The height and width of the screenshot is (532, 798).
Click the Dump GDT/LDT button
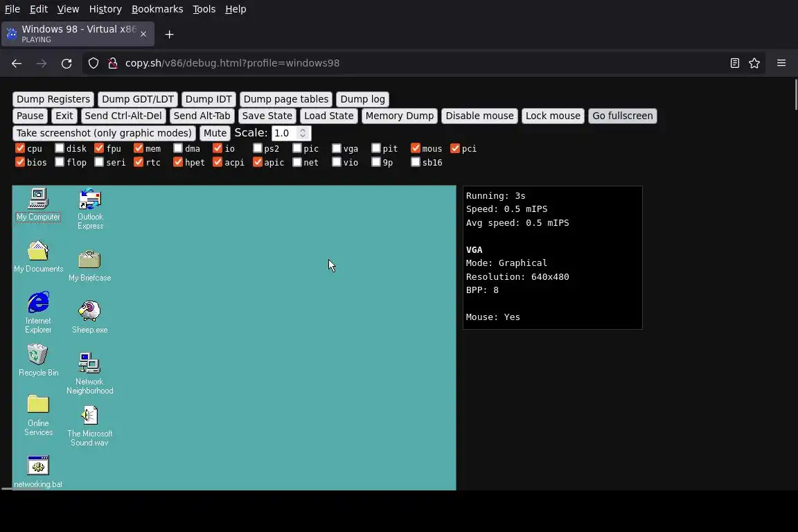click(137, 99)
